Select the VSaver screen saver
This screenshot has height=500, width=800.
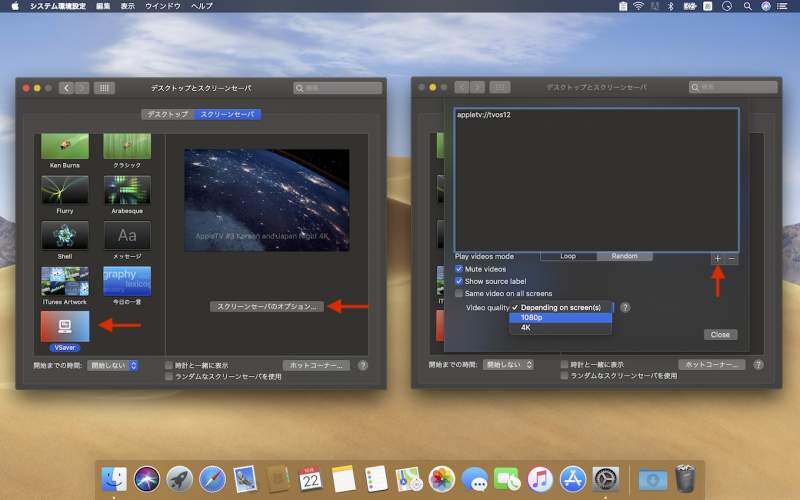click(x=65, y=327)
